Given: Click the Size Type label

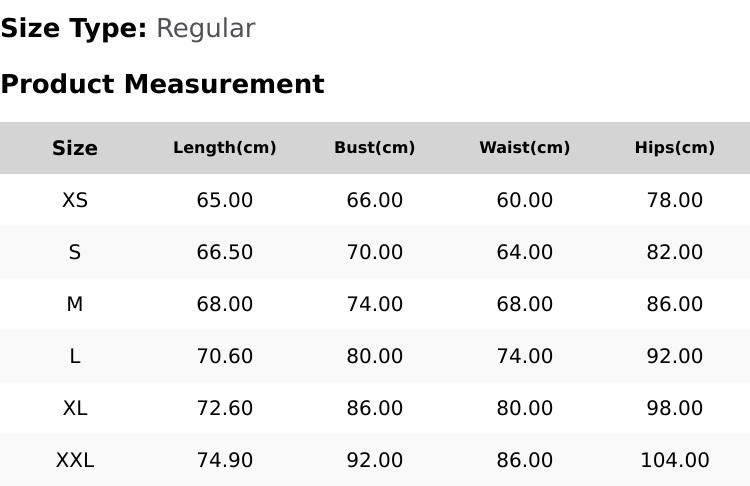Looking at the screenshot, I should [74, 29].
